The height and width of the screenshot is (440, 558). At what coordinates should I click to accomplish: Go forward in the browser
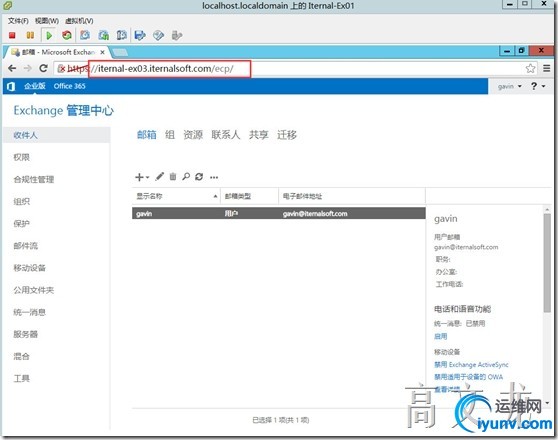pos(28,68)
